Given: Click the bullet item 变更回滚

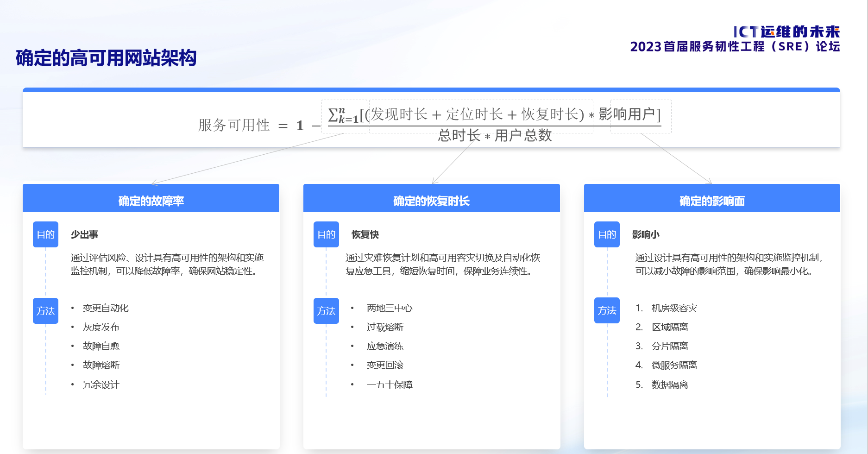Looking at the screenshot, I should tap(385, 365).
